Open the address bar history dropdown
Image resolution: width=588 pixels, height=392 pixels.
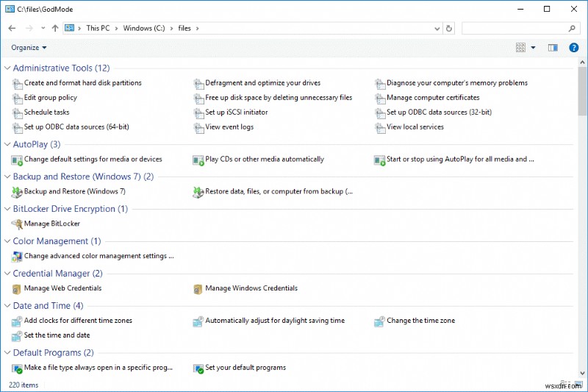437,29
